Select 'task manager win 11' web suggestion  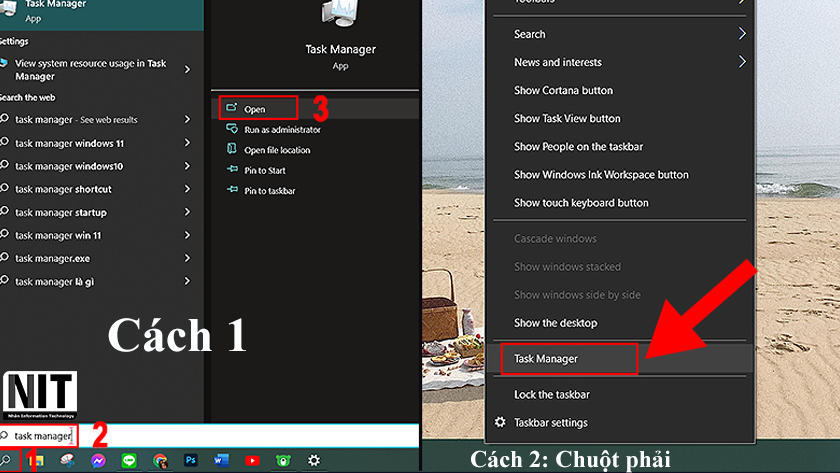click(x=58, y=235)
